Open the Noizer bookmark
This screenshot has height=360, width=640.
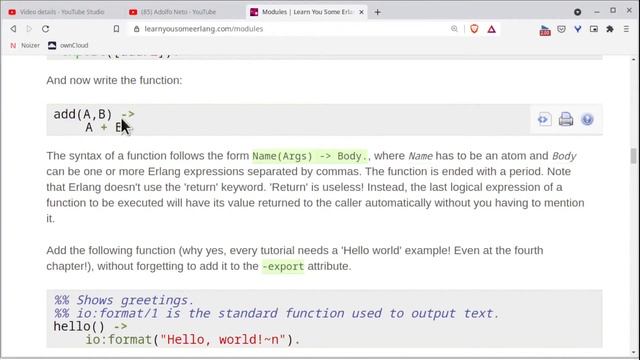pos(25,45)
